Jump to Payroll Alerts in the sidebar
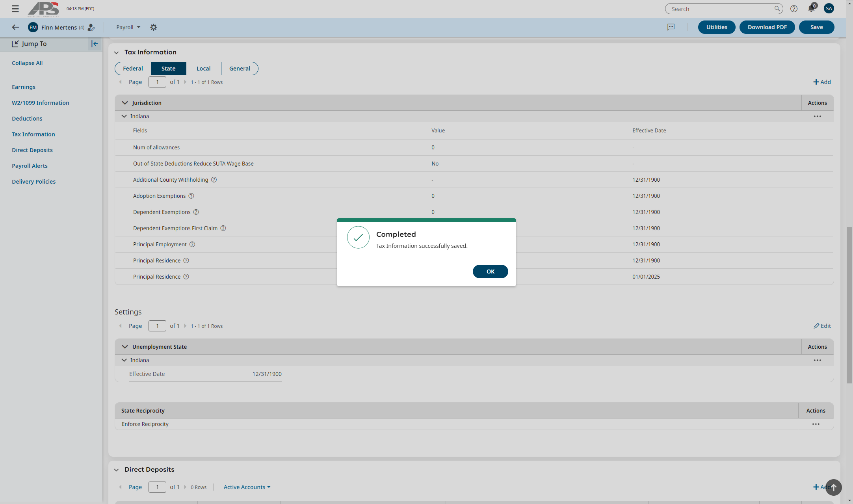This screenshot has height=504, width=853. click(x=30, y=166)
